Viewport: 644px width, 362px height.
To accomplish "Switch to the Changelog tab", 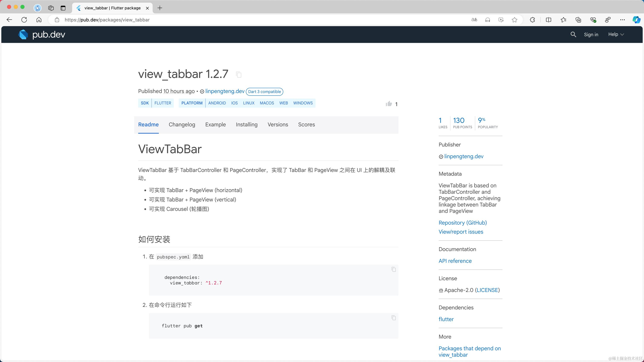I will (182, 124).
